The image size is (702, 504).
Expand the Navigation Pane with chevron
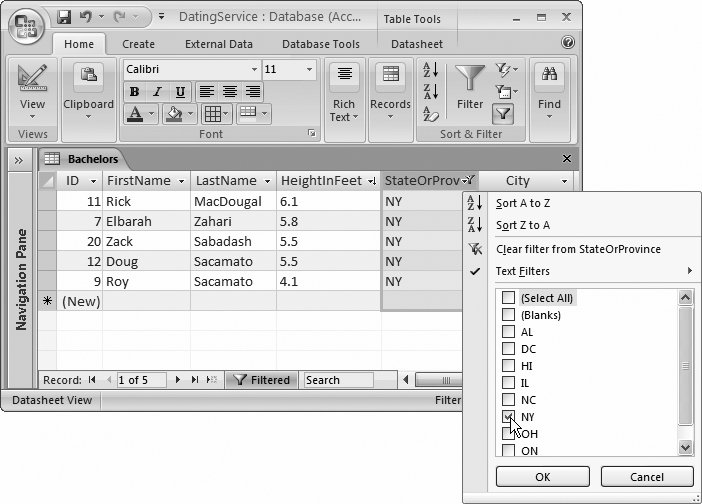[18, 160]
